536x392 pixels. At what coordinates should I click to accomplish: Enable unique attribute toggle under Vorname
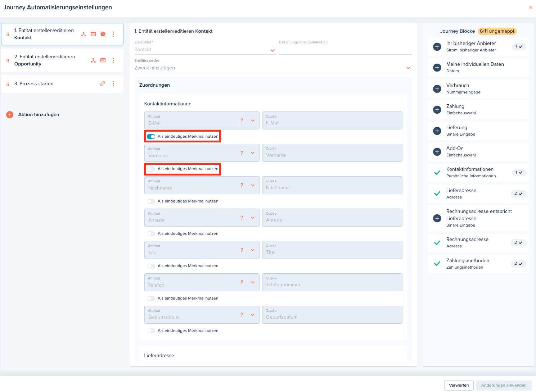pyautogui.click(x=151, y=169)
